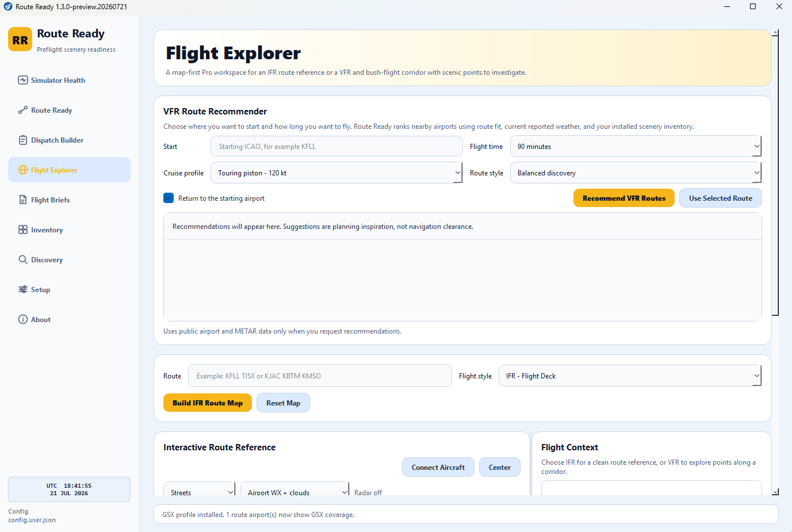Click the Route Ready route icon in sidebar
Screen dimensions: 792x532
click(23, 110)
